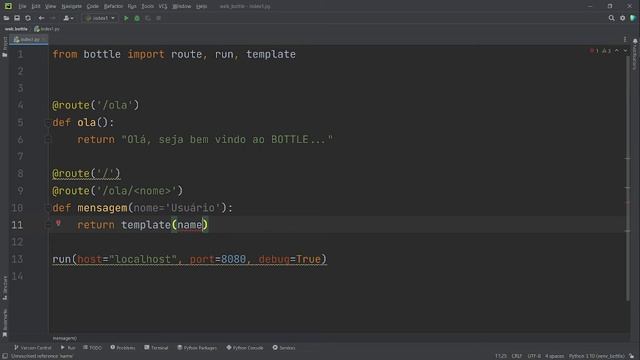Collapse the def mensagem function fold marker
The width and height of the screenshot is (640, 360).
click(47, 208)
